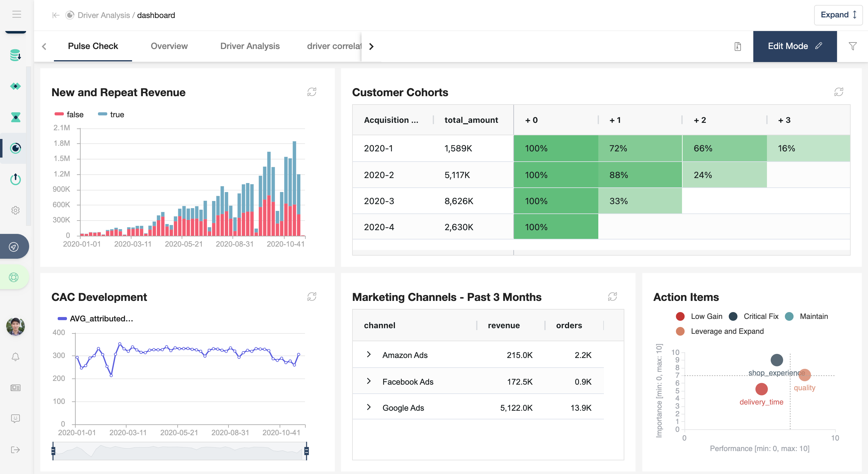Viewport: 868px width, 474px height.
Task: Open the settings gear in the sidebar
Action: click(15, 210)
